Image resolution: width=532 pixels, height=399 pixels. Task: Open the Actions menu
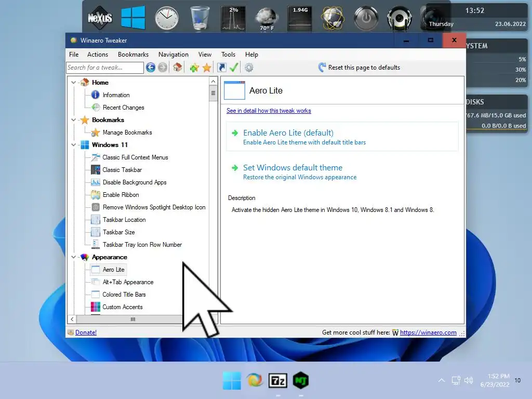[x=98, y=54]
